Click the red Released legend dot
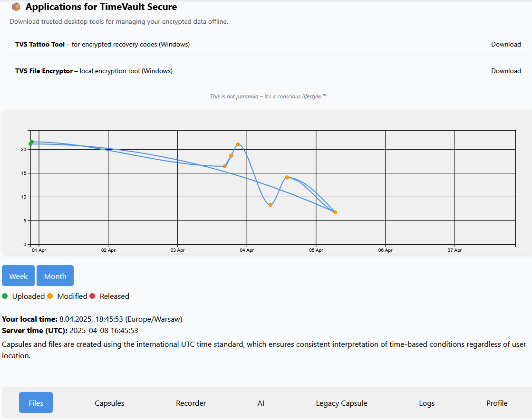 coord(92,296)
